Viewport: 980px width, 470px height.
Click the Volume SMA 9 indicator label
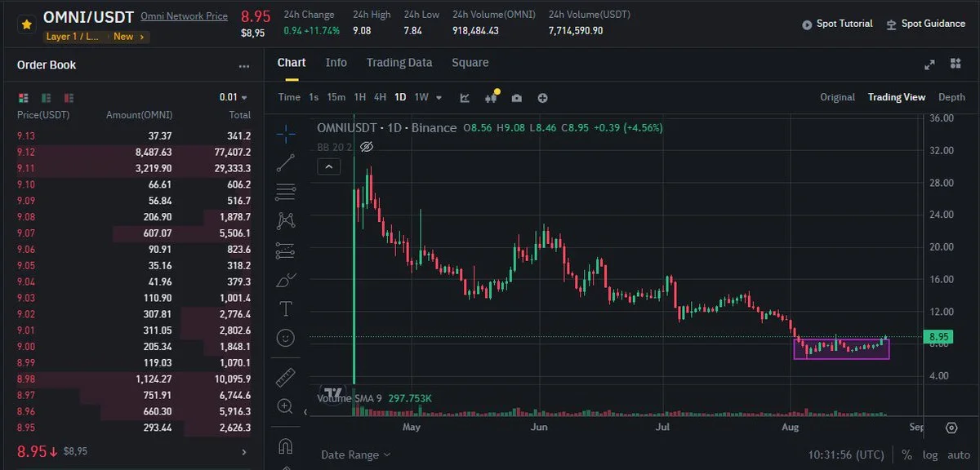coord(349,397)
